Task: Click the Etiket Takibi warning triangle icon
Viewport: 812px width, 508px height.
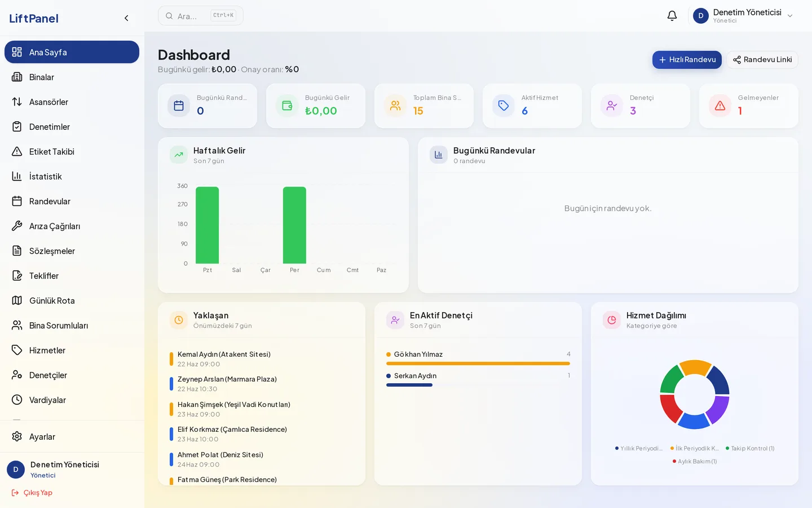Action: [17, 151]
